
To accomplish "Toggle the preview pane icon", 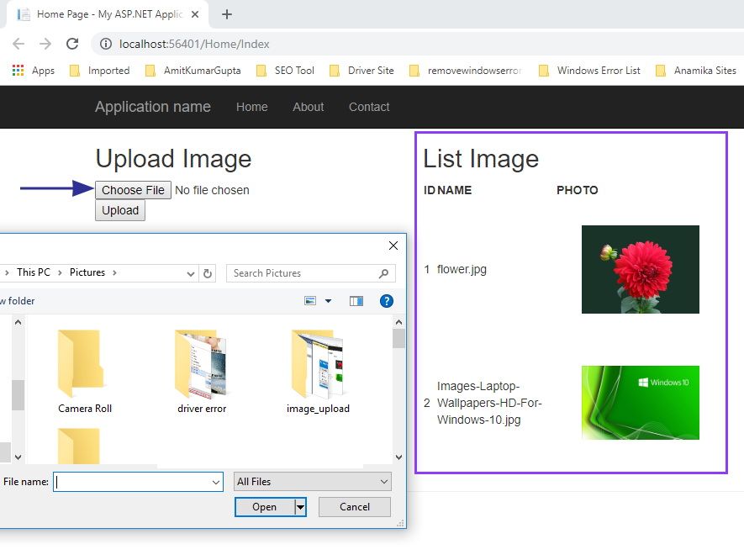I will 356,301.
